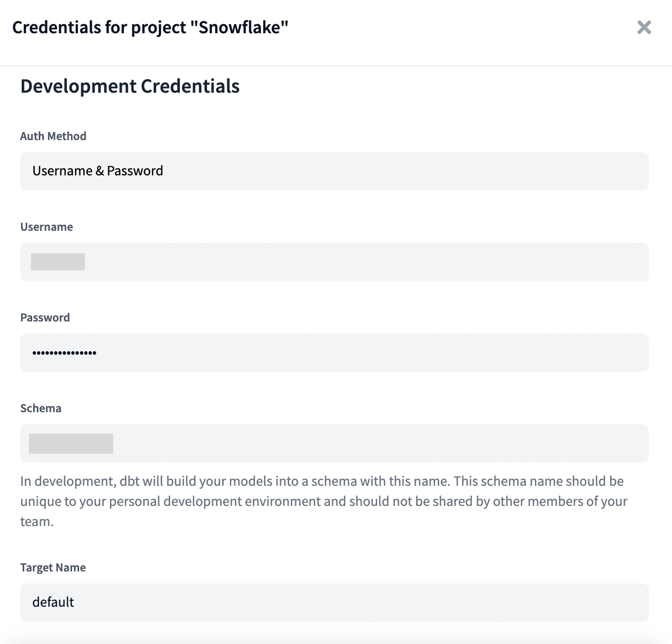Select the schema description helper text
Screen dimensions: 672x644
[x=322, y=501]
